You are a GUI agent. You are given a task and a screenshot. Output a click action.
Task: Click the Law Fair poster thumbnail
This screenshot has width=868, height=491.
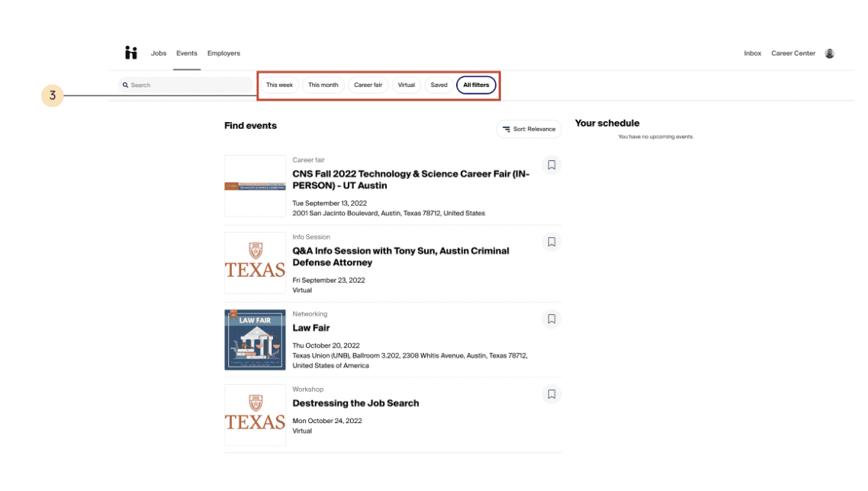(256, 340)
